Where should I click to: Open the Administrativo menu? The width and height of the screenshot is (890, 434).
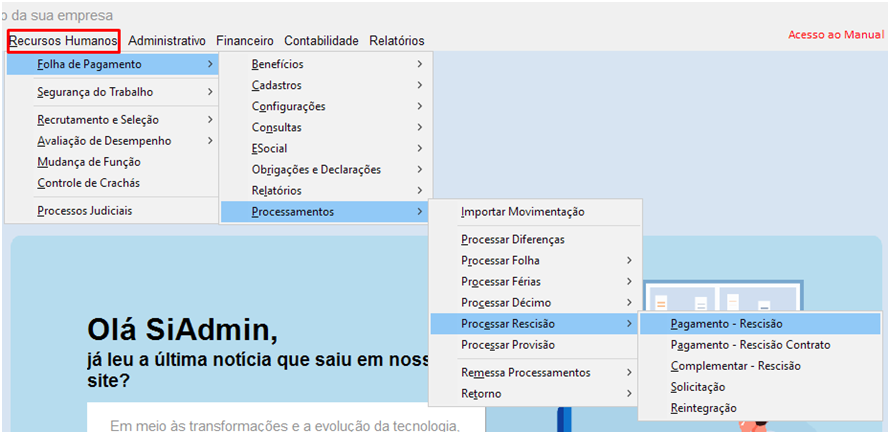tap(167, 41)
